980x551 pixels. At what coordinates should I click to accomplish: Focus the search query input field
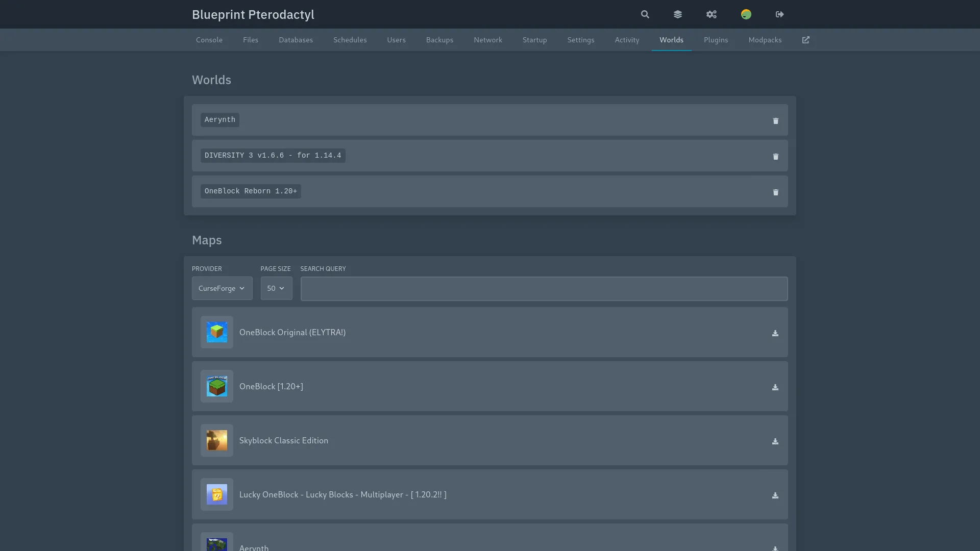coord(544,289)
